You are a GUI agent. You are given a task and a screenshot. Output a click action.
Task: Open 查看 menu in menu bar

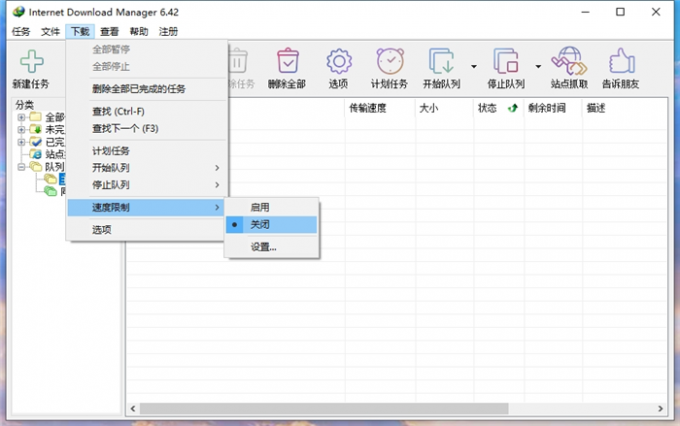(109, 31)
